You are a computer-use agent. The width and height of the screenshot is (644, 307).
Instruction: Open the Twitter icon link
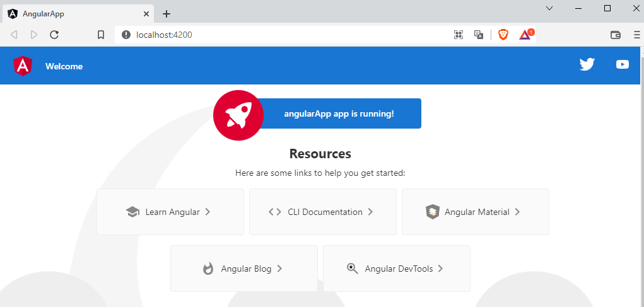[x=587, y=64]
